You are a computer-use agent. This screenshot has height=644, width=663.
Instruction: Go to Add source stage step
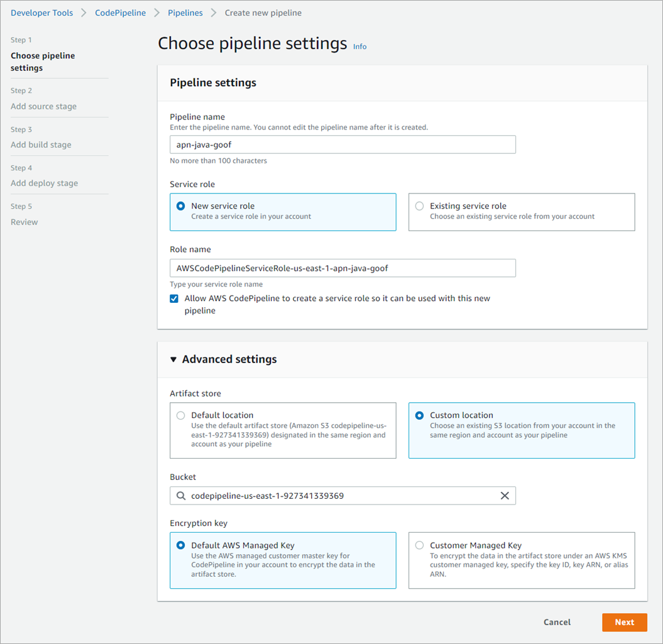coord(43,106)
